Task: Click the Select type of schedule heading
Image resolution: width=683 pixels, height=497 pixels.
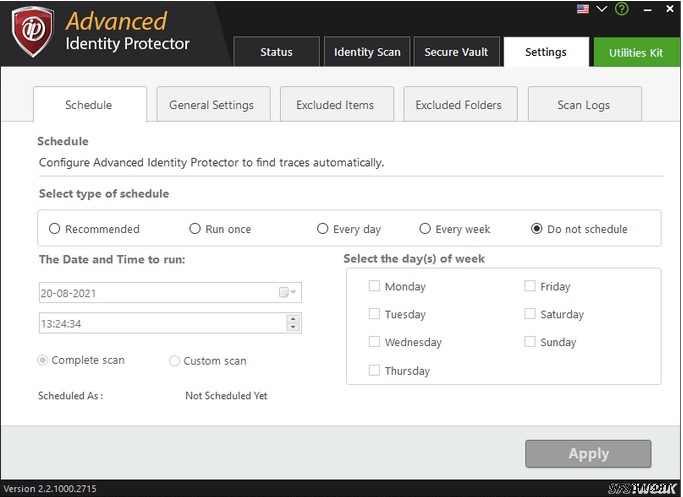Action: (104, 193)
